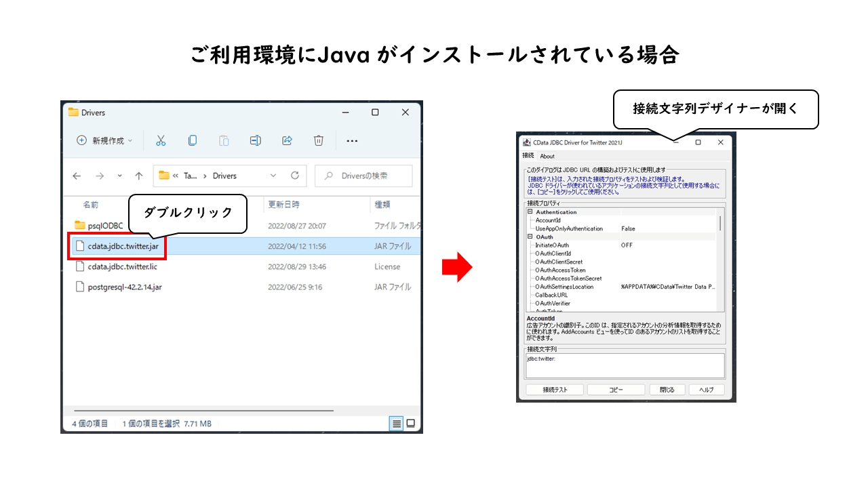868x488 pixels.
Task: Click the Rename icon in Explorer toolbar
Action: tap(256, 140)
